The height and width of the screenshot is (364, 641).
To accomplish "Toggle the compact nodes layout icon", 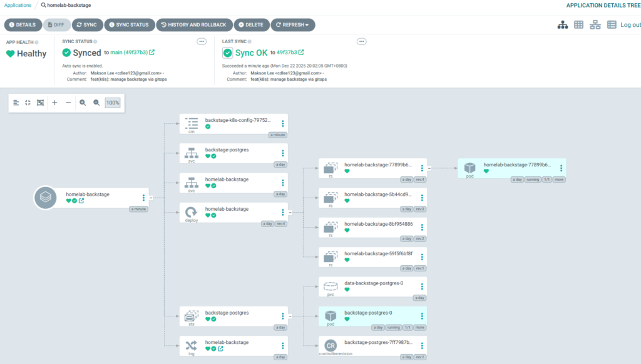I will (x=28, y=103).
